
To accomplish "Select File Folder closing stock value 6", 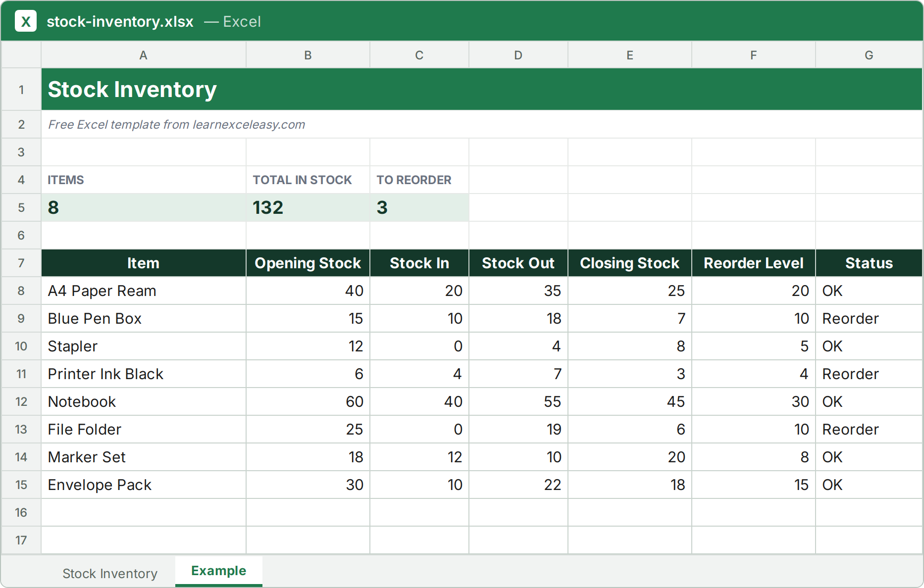I will click(x=630, y=429).
